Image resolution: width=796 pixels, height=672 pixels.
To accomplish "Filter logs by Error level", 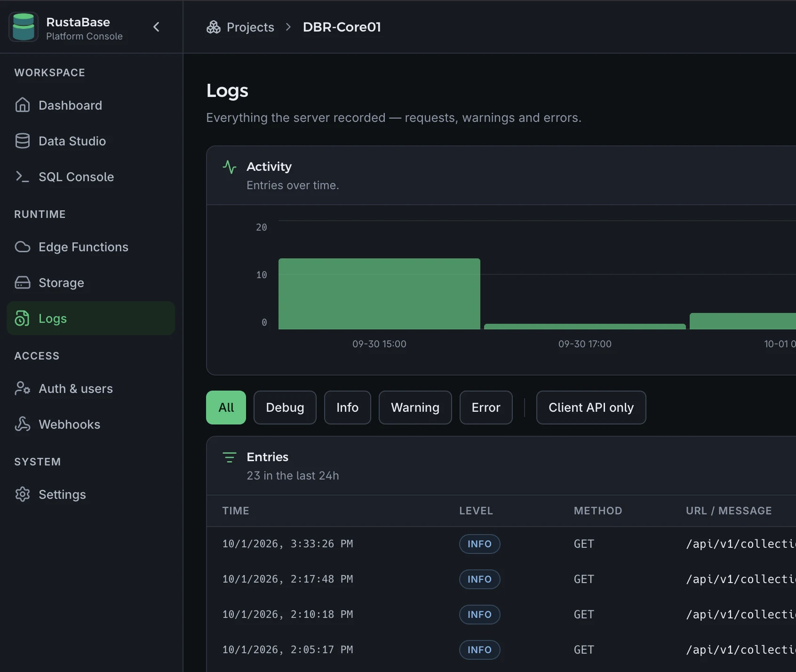I will [x=486, y=408].
